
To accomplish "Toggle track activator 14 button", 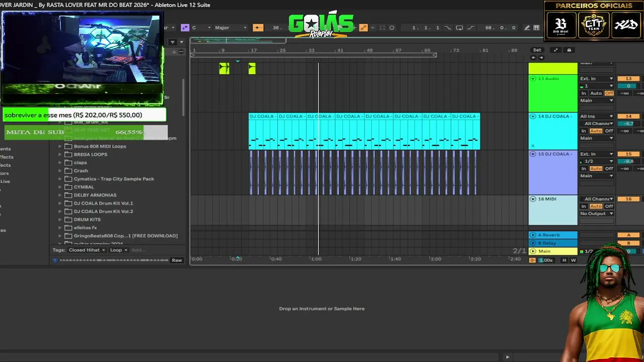I will click(x=628, y=116).
